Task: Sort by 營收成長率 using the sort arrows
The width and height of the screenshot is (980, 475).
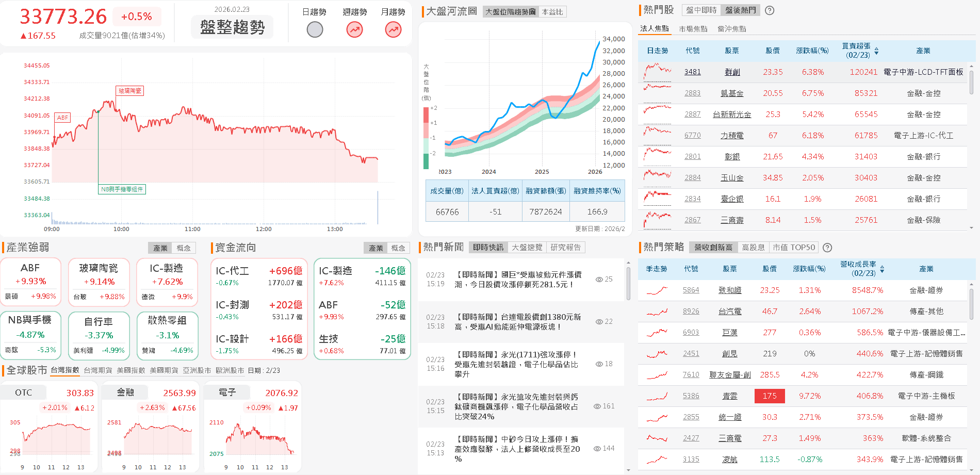Action: 881,269
